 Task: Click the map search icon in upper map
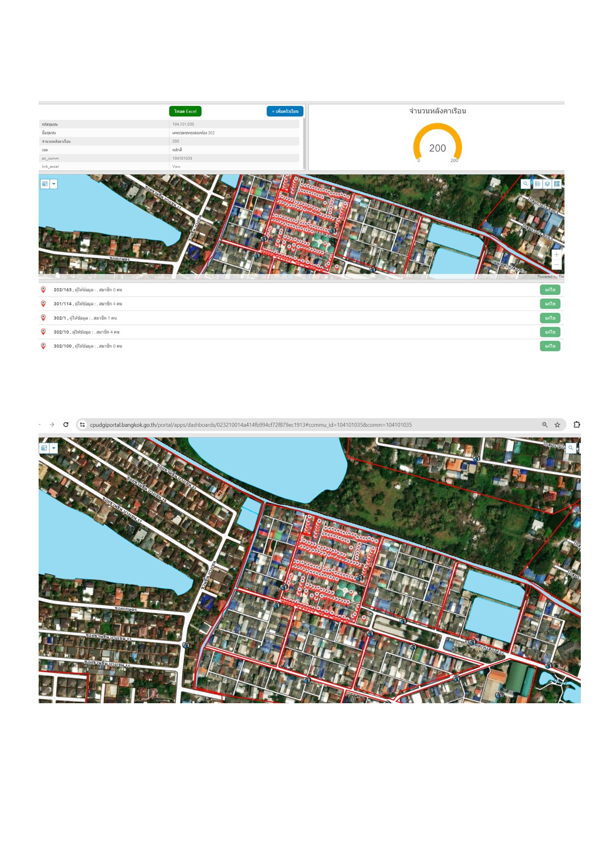pos(525,184)
